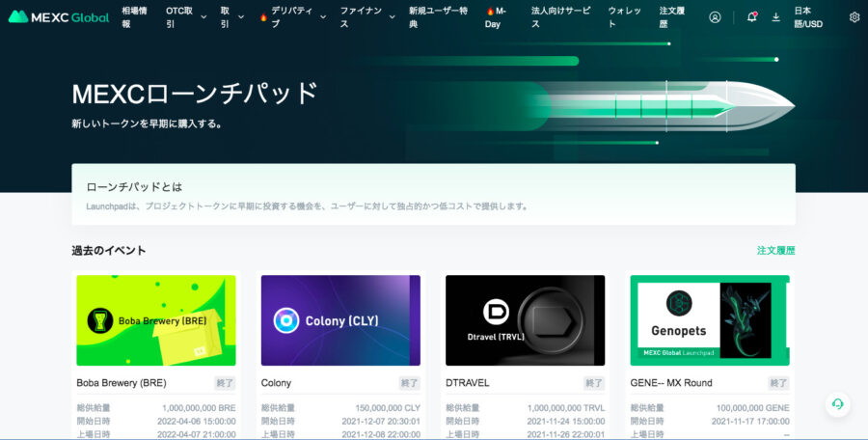
Task: Click the 100,000,000 GENE supply value
Action: pos(753,408)
